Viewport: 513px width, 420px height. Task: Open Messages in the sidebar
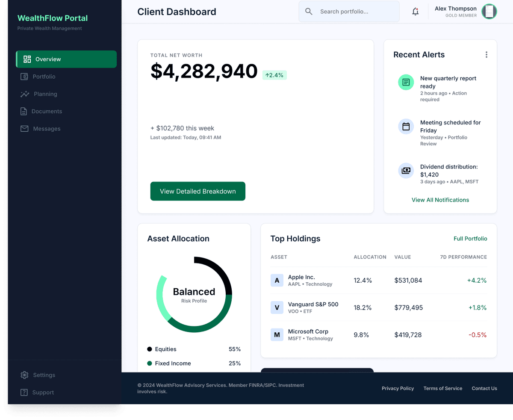(x=66, y=129)
